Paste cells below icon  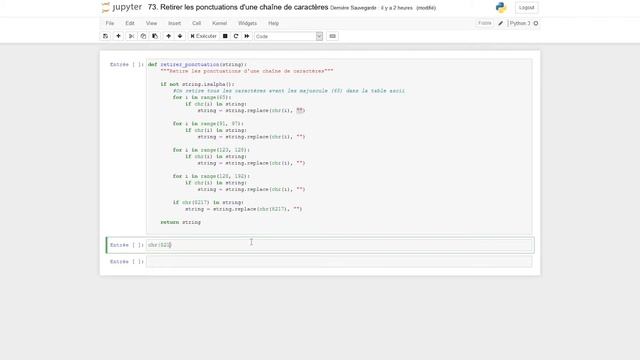pos(155,36)
